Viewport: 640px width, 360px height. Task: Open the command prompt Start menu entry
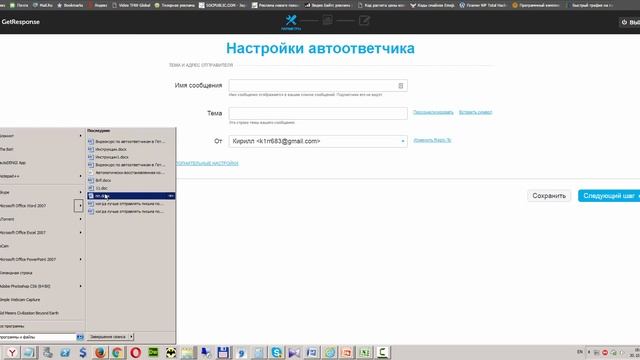tap(16, 273)
